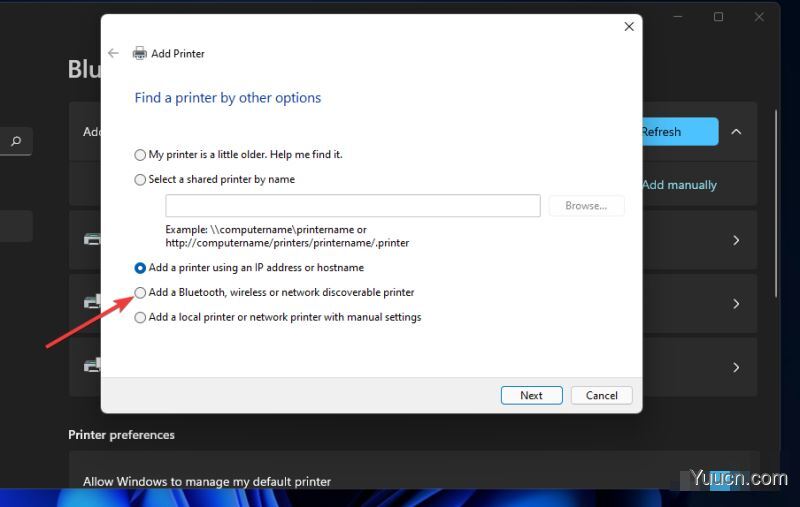800x507 pixels.
Task: Select 'Select a shared printer by name' option
Action: [x=140, y=180]
